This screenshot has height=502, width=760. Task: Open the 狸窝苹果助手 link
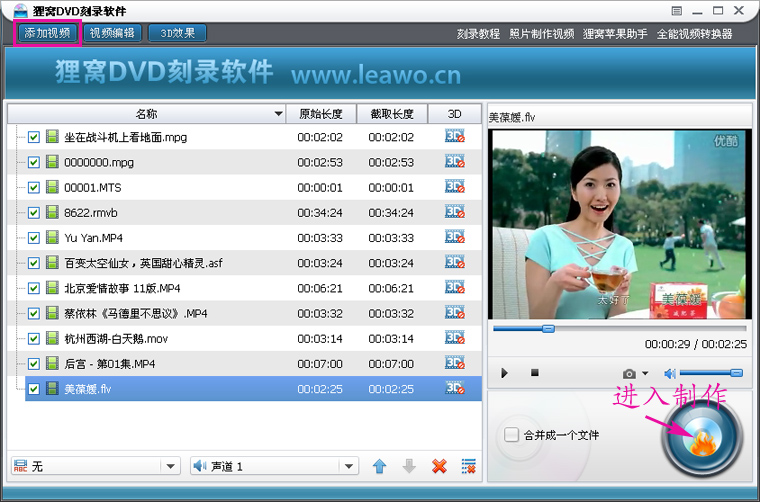pos(615,34)
